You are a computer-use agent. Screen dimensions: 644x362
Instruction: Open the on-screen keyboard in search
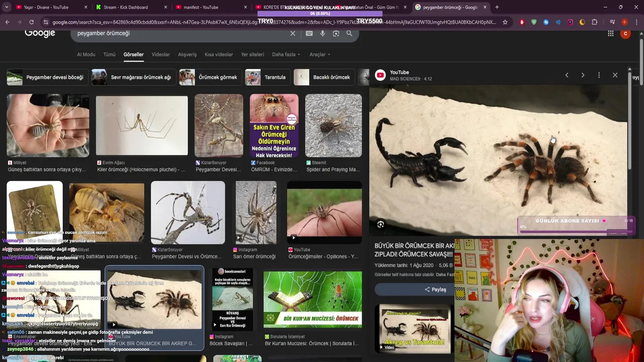tap(309, 33)
